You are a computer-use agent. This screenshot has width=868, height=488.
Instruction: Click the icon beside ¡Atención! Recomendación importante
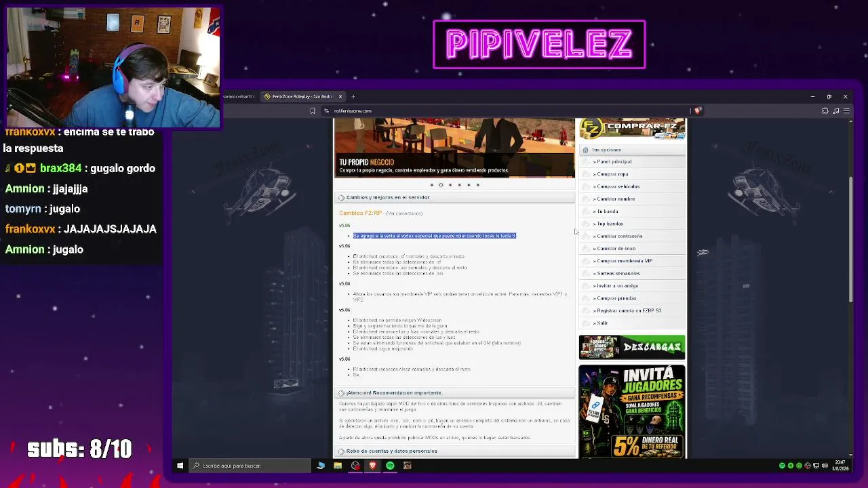[341, 393]
